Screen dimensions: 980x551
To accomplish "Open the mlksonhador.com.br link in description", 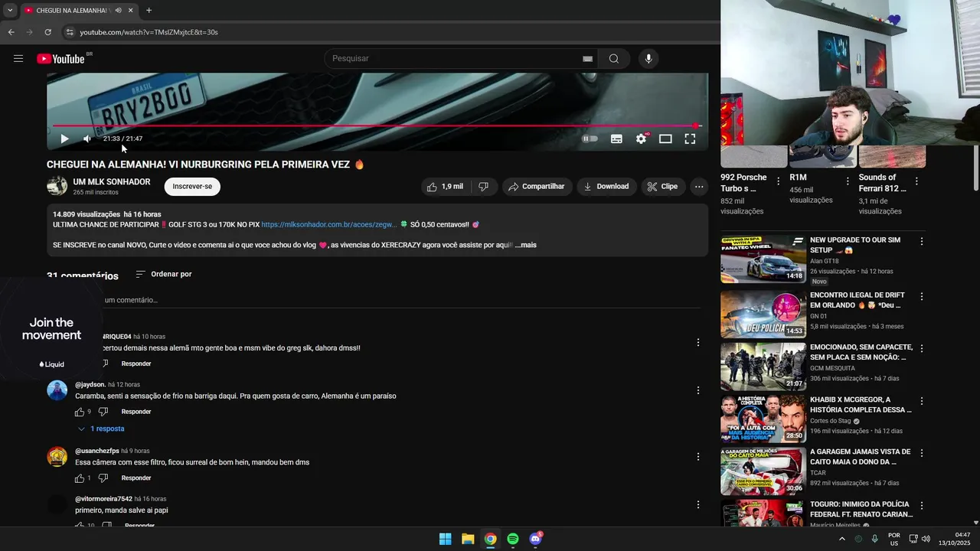I will 329,225.
